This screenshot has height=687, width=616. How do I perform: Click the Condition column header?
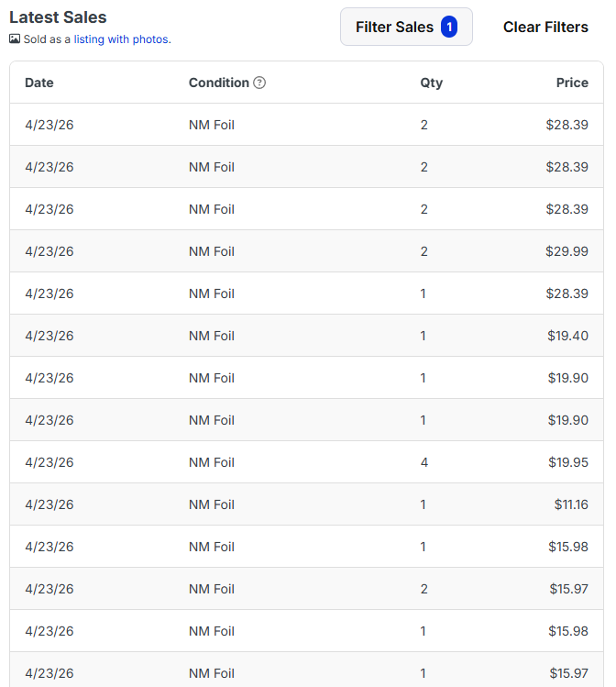click(218, 83)
